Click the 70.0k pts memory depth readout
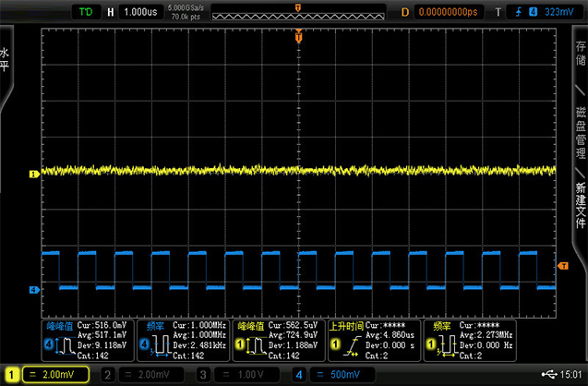 [x=186, y=17]
